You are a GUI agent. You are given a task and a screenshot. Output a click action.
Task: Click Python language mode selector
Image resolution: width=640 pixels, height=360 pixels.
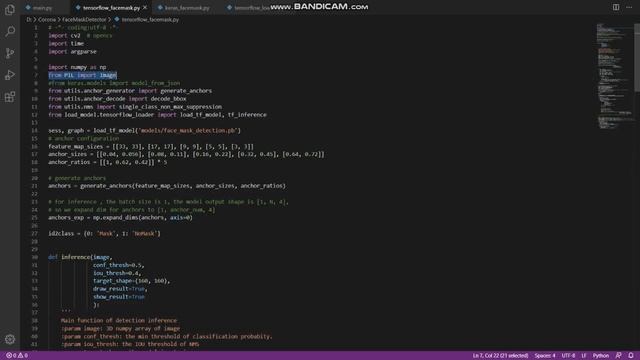click(600, 356)
